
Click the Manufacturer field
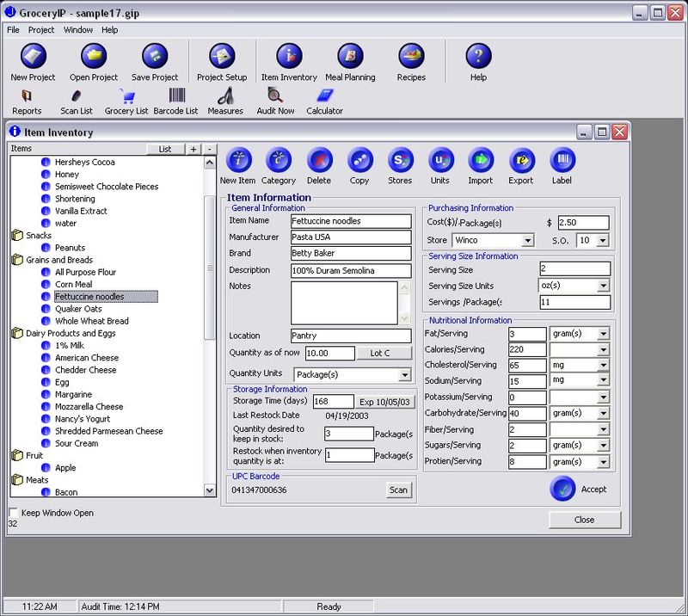[351, 237]
